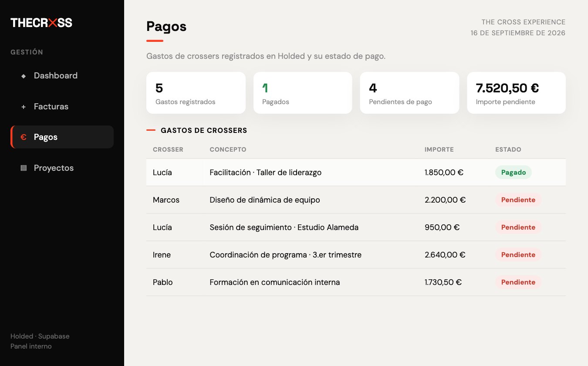Click the 2.640,00 € amount

coord(445,255)
